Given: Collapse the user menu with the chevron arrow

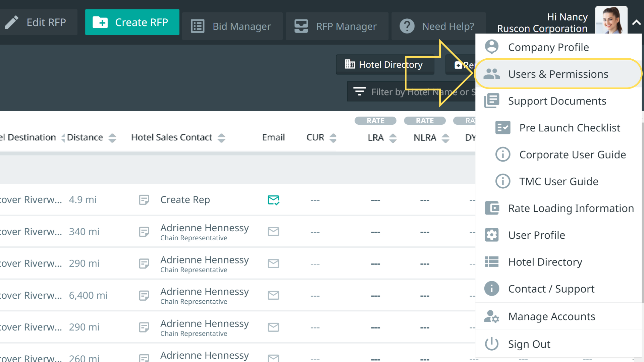Looking at the screenshot, I should [636, 23].
